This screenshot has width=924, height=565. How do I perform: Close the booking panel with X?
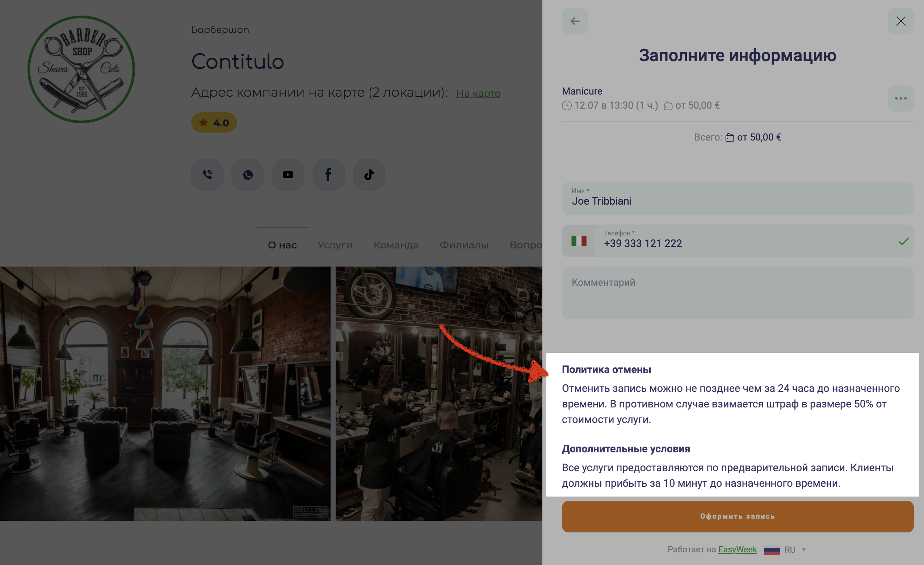[x=900, y=21]
